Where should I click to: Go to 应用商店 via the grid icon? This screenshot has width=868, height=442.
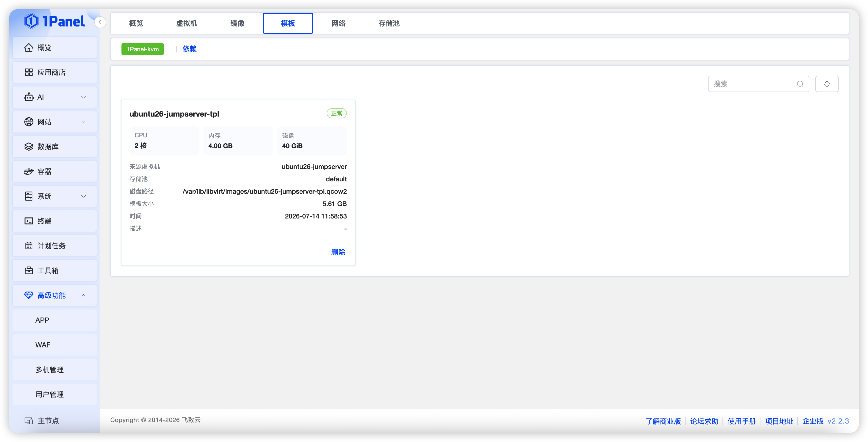(29, 72)
